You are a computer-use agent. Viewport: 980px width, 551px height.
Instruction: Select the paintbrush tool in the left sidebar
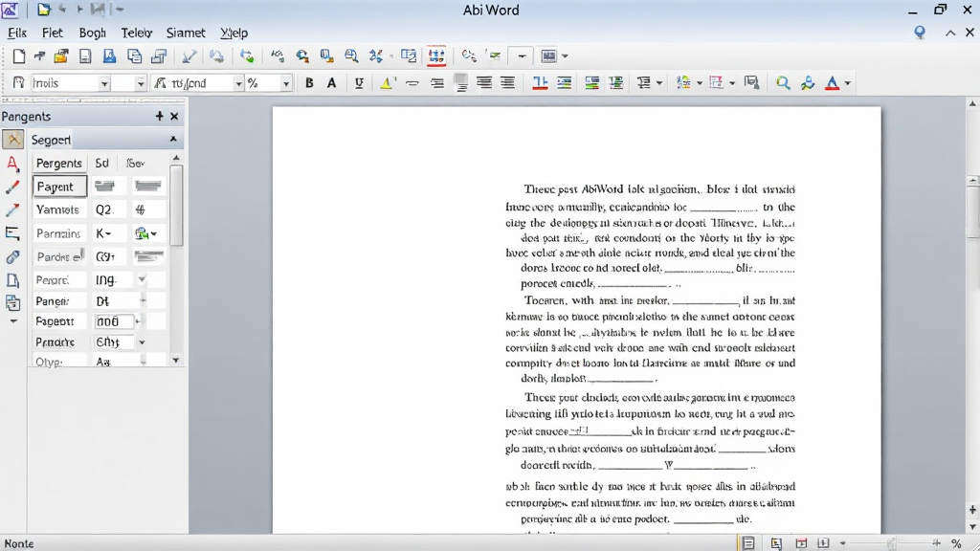coord(12,187)
